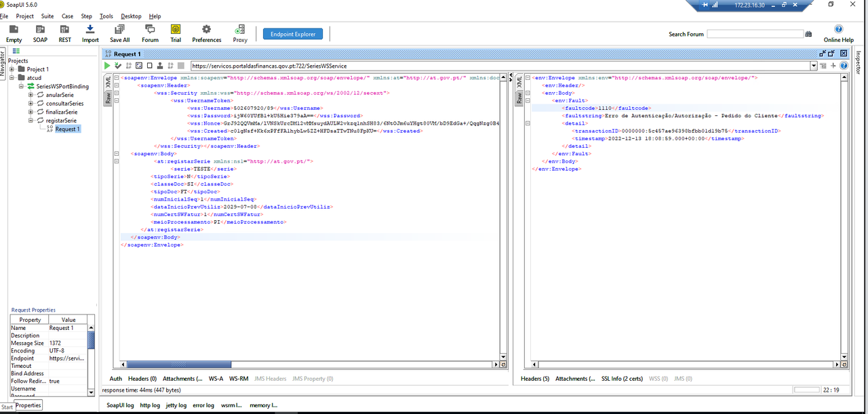The height and width of the screenshot is (414, 868).
Task: Open request Headers (0) tab
Action: (142, 379)
